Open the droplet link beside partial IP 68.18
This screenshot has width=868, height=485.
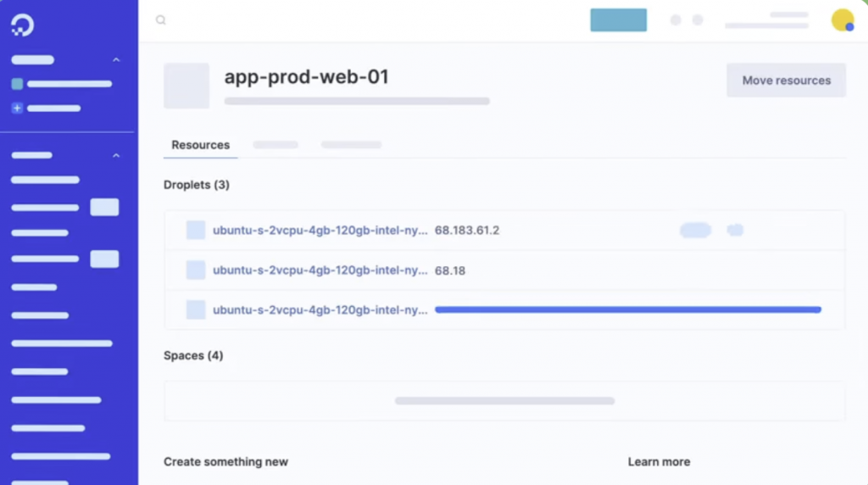coord(320,270)
